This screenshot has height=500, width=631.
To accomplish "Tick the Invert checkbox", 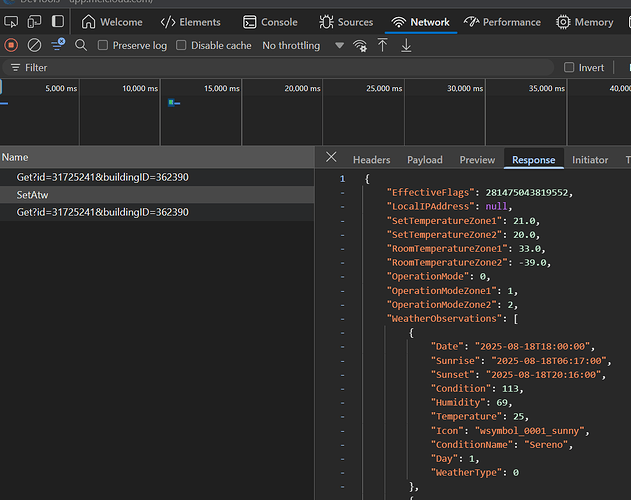I will click(569, 67).
